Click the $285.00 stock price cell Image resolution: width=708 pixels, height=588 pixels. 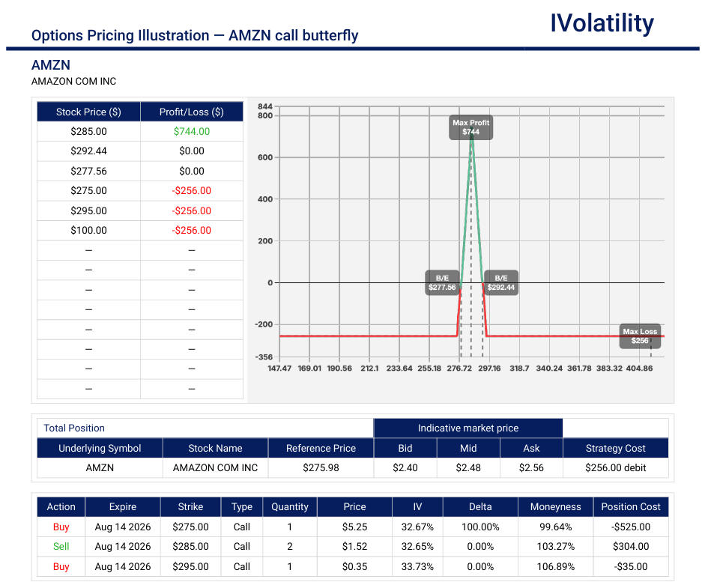point(88,131)
